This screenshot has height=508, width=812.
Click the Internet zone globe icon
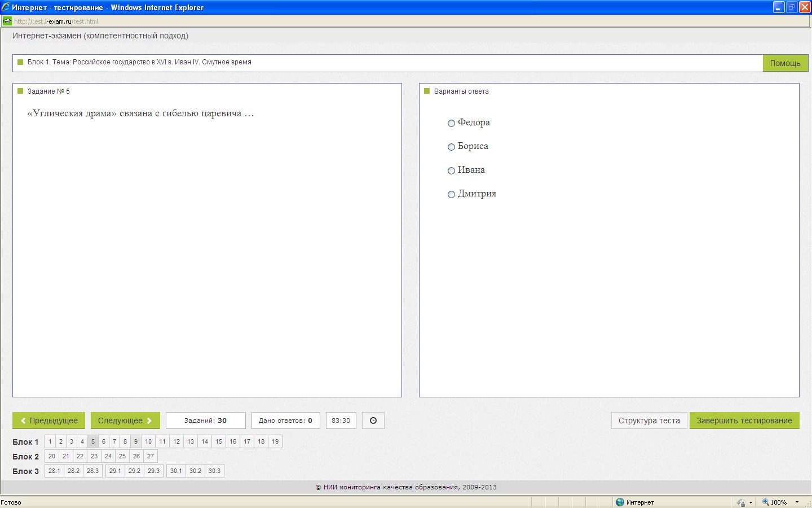click(620, 502)
